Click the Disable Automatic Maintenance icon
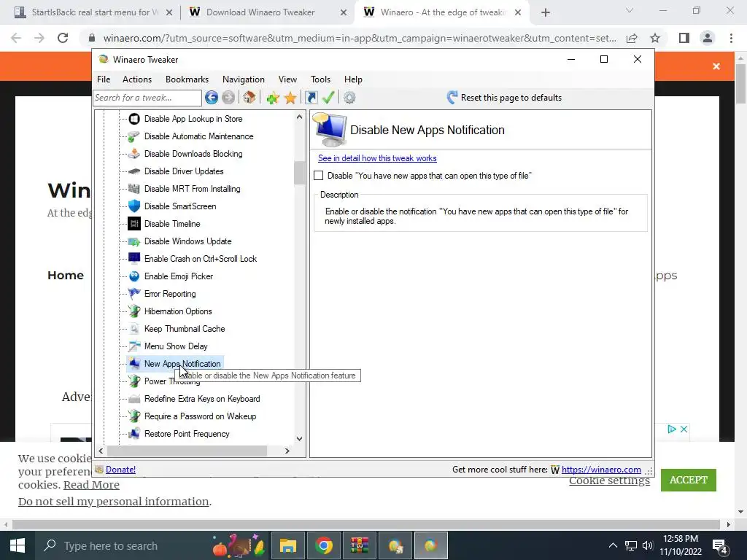This screenshot has height=560, width=747. pos(134,136)
